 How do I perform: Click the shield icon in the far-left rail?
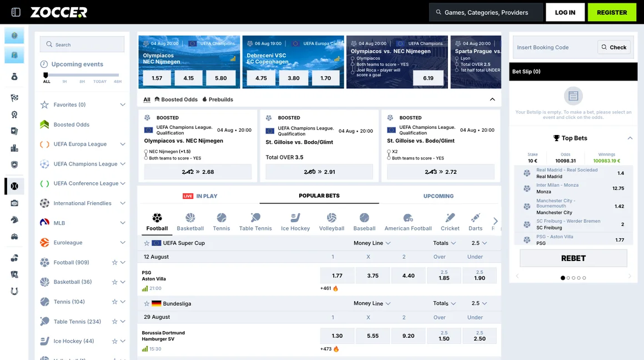(14, 164)
